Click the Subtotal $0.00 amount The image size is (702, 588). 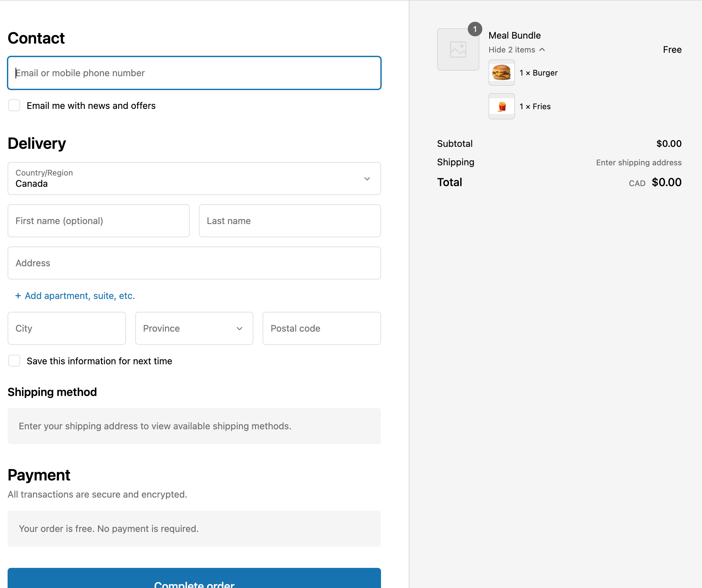pyautogui.click(x=669, y=144)
